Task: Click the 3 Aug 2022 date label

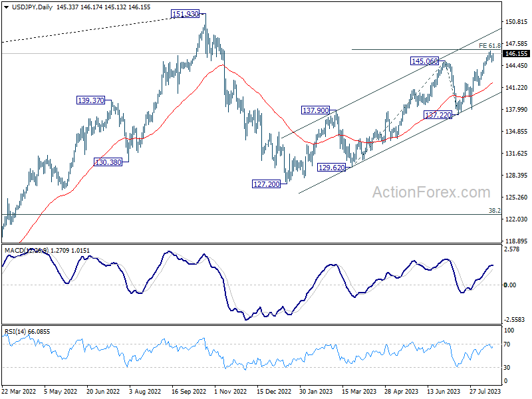Action: (x=145, y=391)
